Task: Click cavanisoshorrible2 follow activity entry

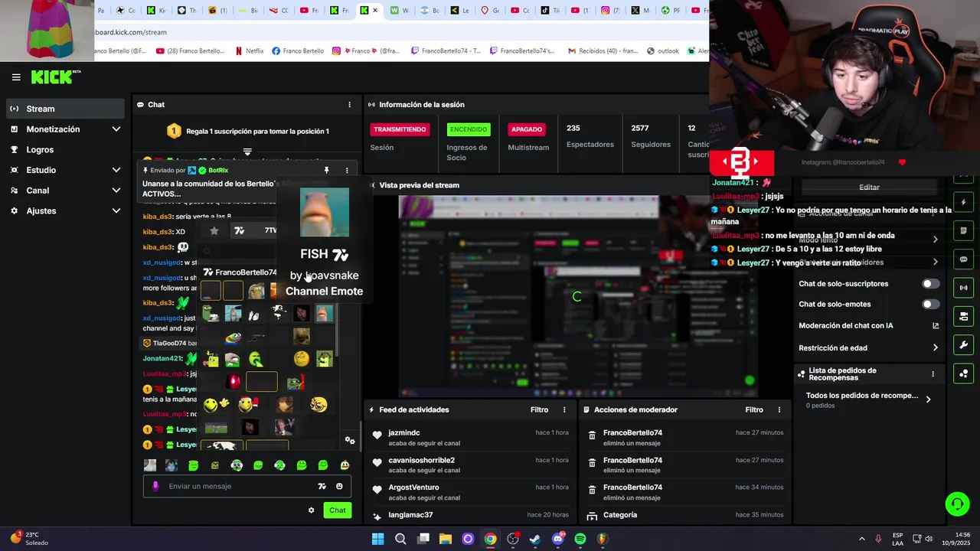Action: (470, 465)
